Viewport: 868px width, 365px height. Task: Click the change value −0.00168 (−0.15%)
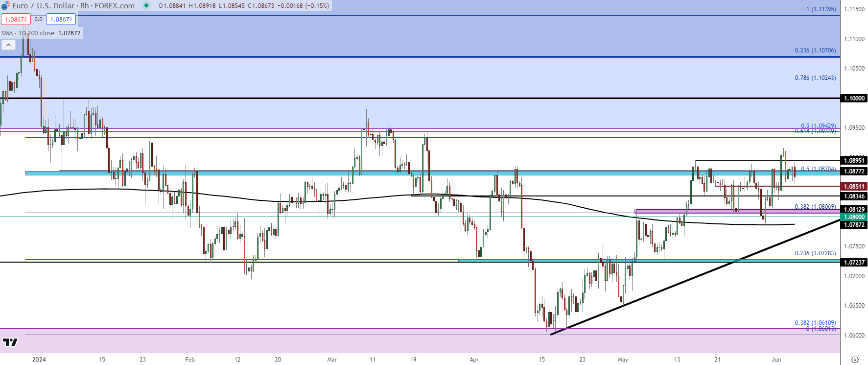click(303, 6)
